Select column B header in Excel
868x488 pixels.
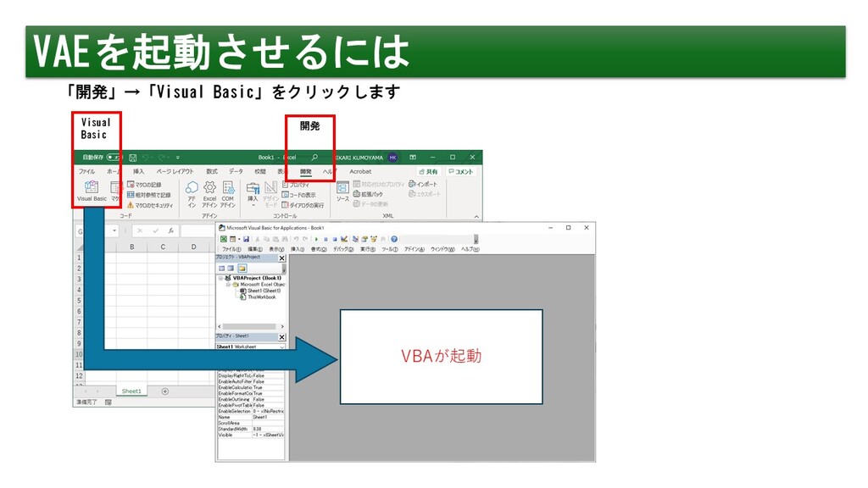coord(131,247)
